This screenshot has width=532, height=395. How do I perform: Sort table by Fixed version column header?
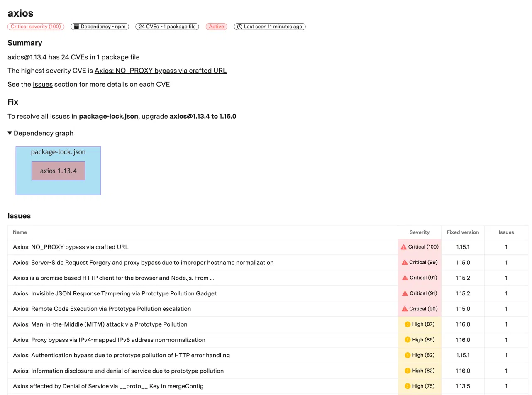coord(463,232)
